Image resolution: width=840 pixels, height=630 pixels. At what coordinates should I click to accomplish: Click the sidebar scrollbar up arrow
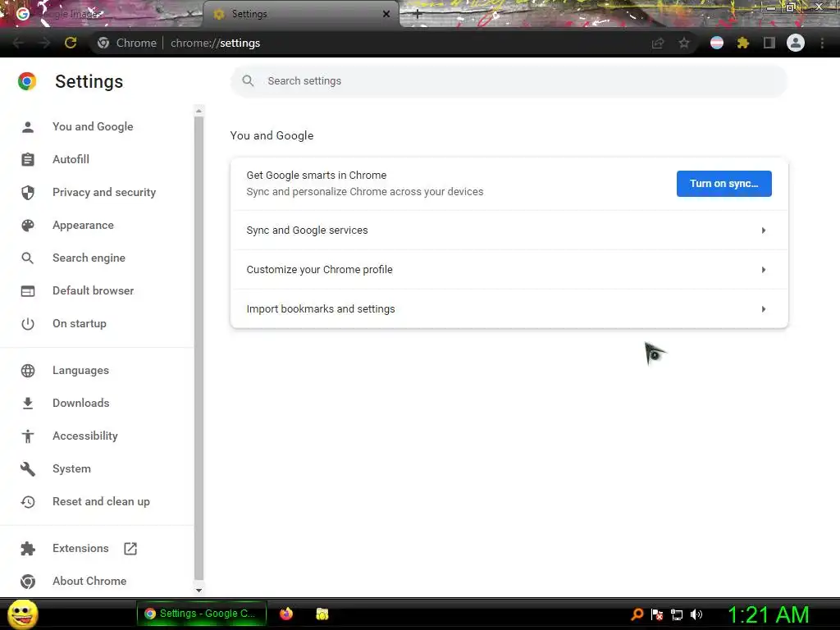coord(199,111)
